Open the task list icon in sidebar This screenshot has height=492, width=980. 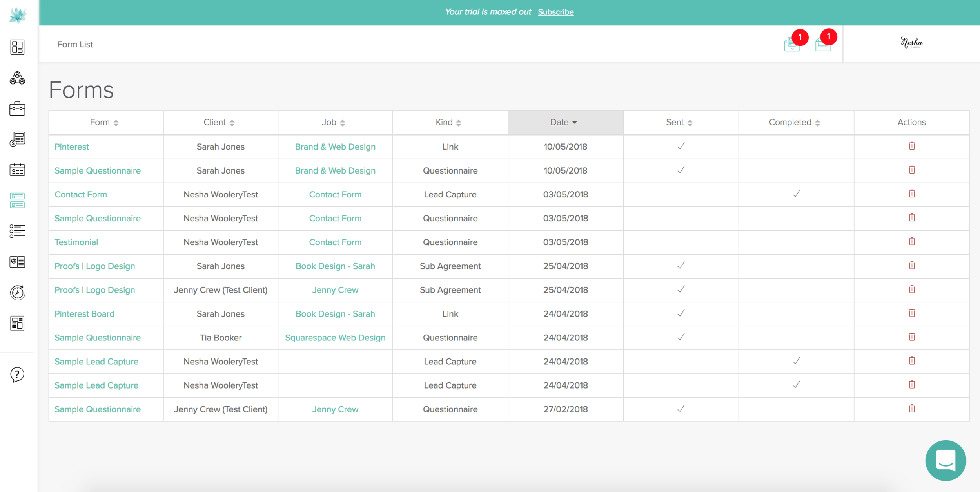click(x=17, y=231)
